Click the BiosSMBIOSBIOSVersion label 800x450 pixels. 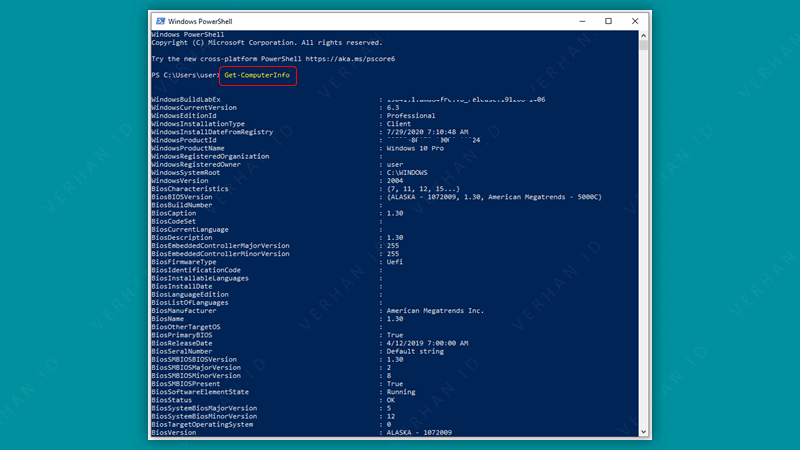[x=194, y=360]
